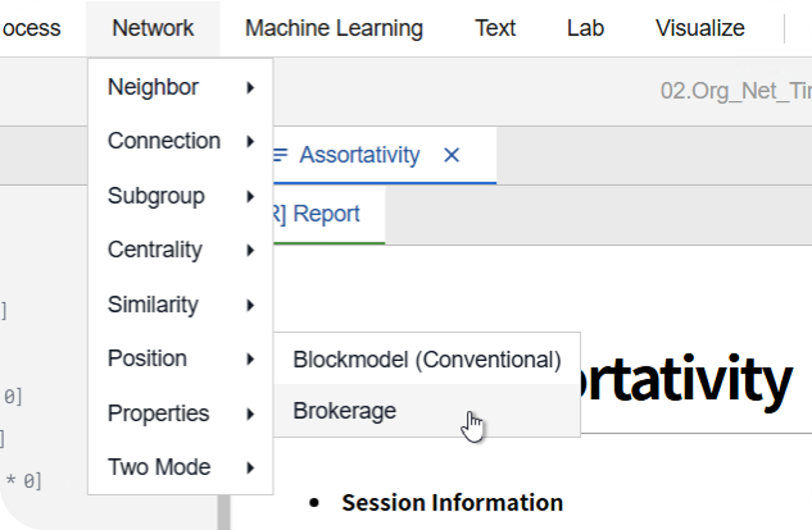
Task: Open the Position submenu
Action: pos(180,359)
